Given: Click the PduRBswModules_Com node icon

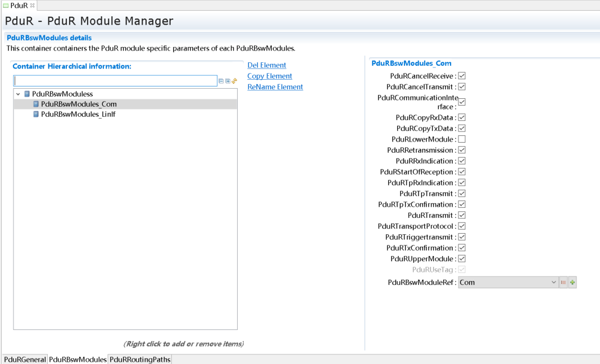Looking at the screenshot, I should click(x=36, y=104).
